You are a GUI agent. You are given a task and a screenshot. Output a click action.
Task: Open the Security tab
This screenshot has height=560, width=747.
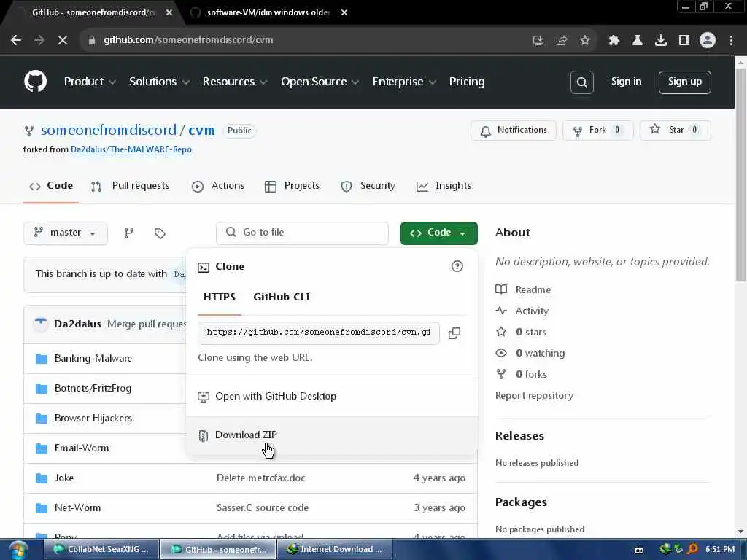(368, 186)
